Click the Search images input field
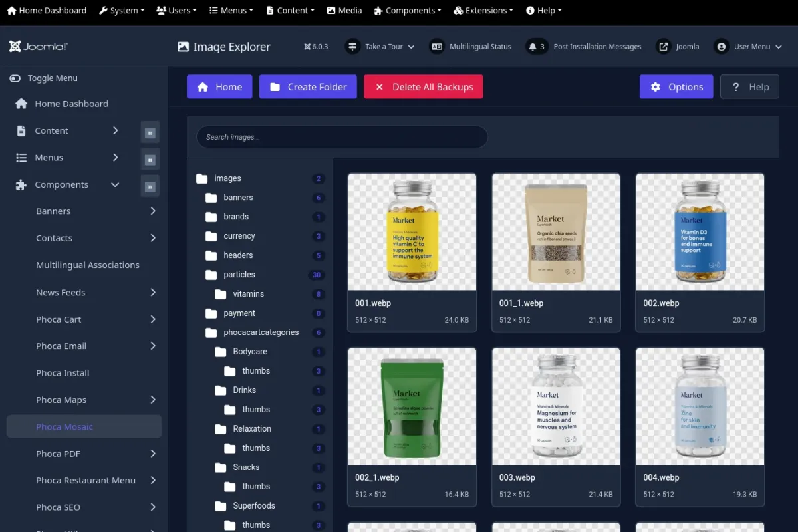This screenshot has height=532, width=798. pyautogui.click(x=342, y=137)
